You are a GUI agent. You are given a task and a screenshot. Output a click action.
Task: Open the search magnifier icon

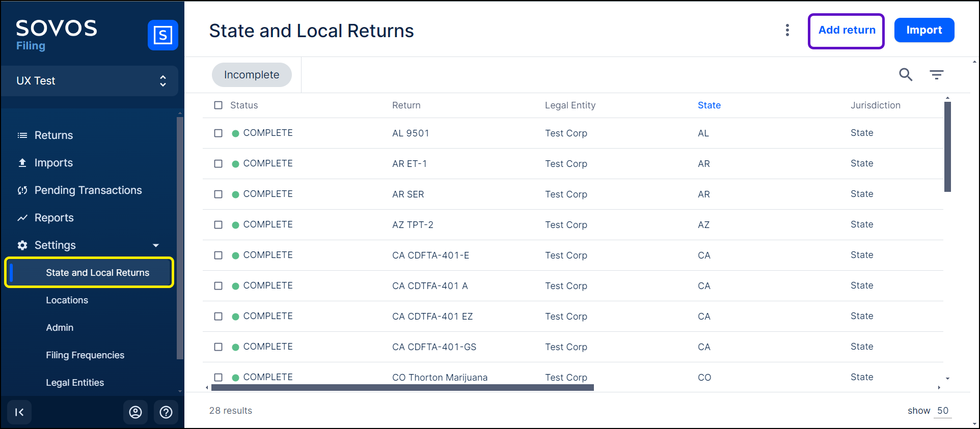coord(905,74)
